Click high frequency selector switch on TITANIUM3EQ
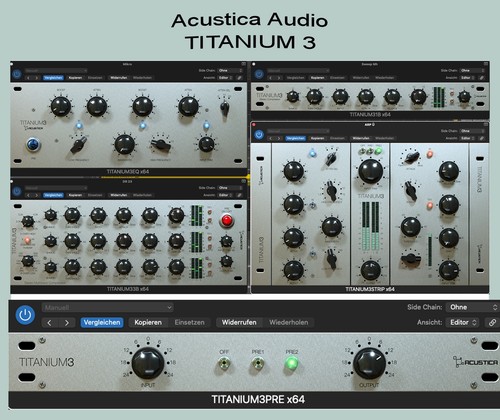 coord(161,145)
